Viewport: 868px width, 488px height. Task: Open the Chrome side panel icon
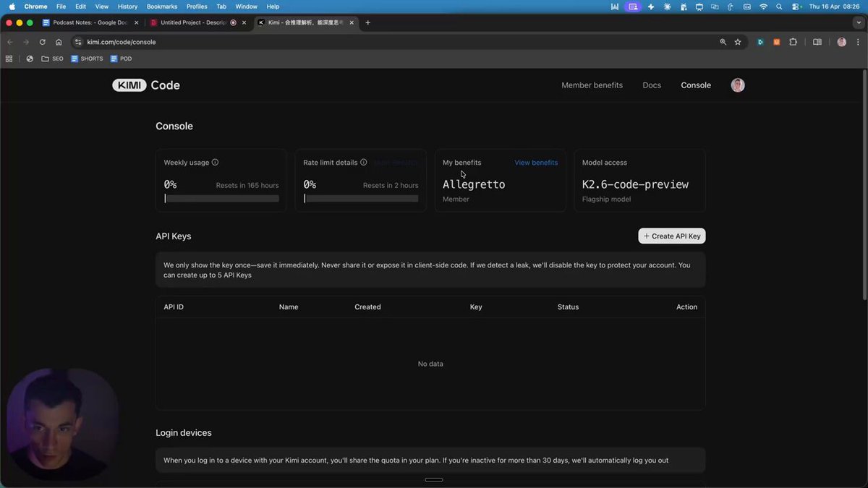pyautogui.click(x=817, y=42)
